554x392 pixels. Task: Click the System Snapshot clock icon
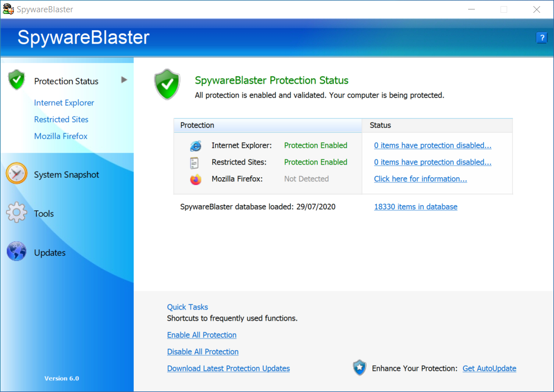click(x=17, y=173)
